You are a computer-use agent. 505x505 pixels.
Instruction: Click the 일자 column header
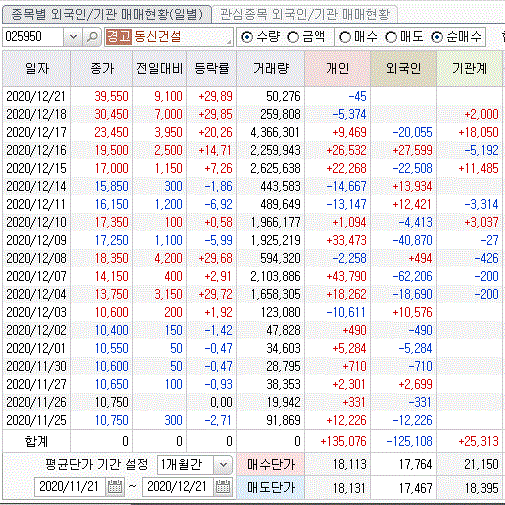point(37,68)
